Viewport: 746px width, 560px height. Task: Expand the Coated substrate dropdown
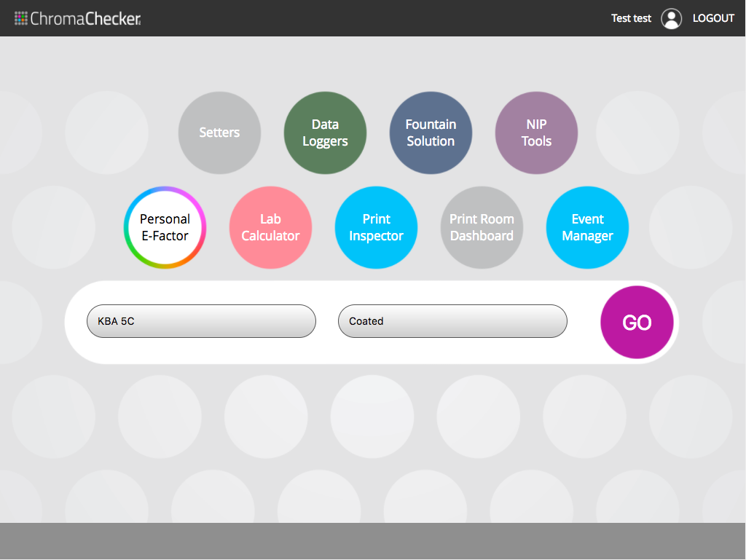point(452,321)
